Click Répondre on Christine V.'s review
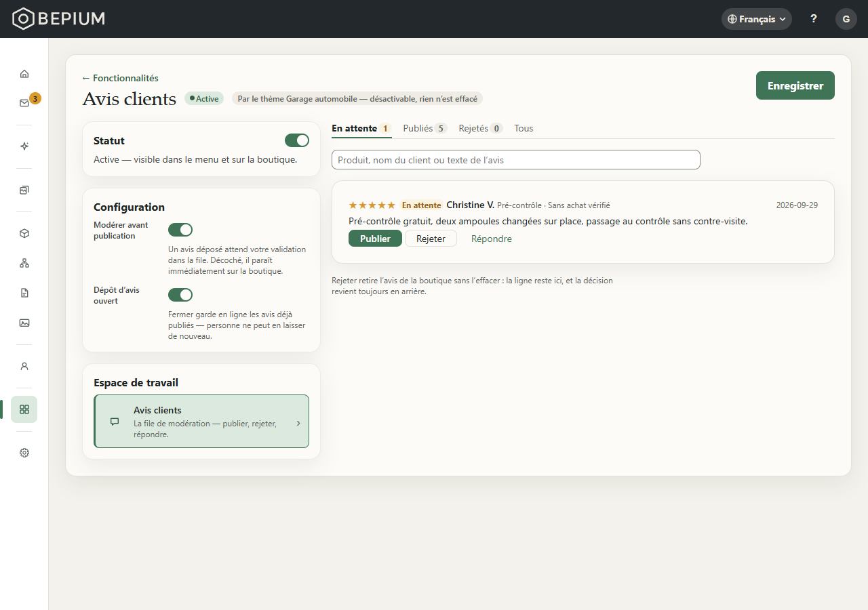This screenshot has width=868, height=610. point(492,239)
